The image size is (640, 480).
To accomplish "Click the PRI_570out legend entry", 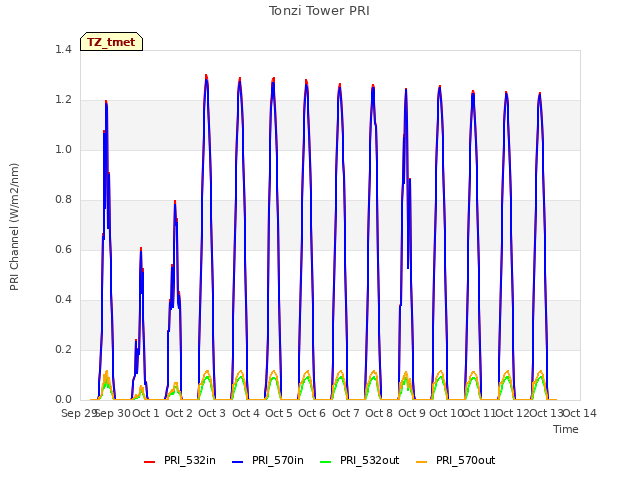I will click(x=456, y=460).
